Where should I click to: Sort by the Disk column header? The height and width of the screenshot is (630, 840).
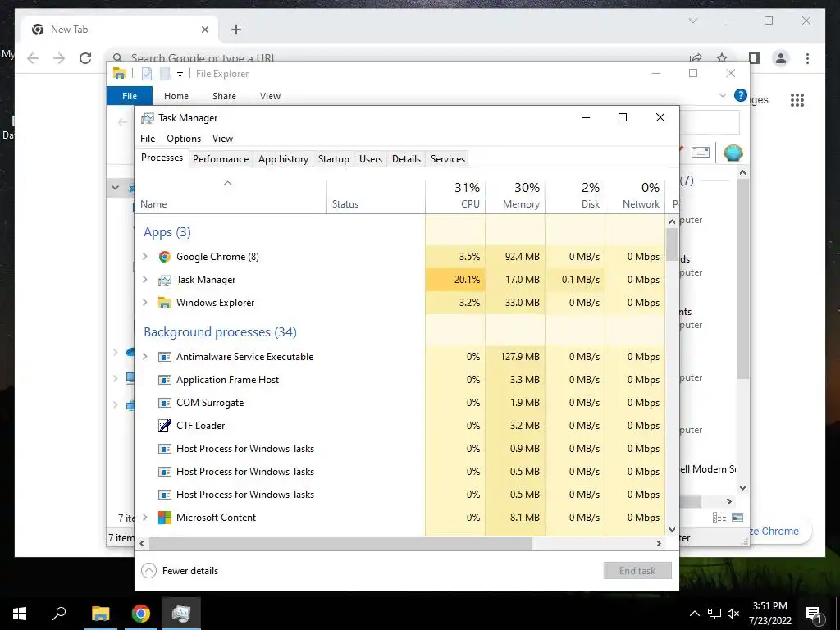(575, 195)
